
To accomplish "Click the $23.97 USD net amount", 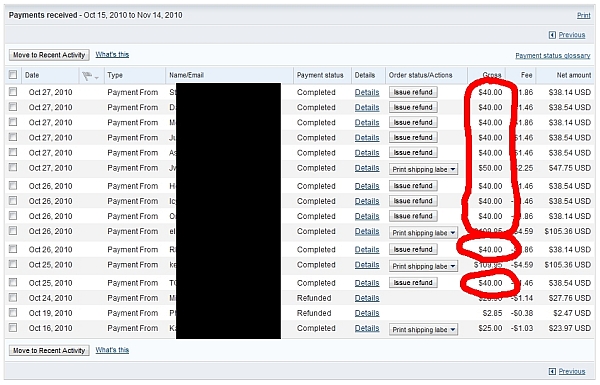I will pyautogui.click(x=569, y=328).
